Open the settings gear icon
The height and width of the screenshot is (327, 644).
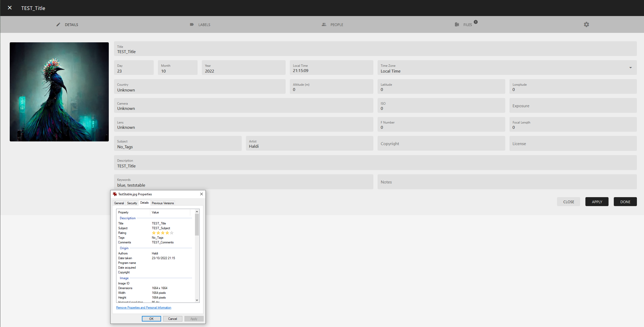pyautogui.click(x=586, y=24)
